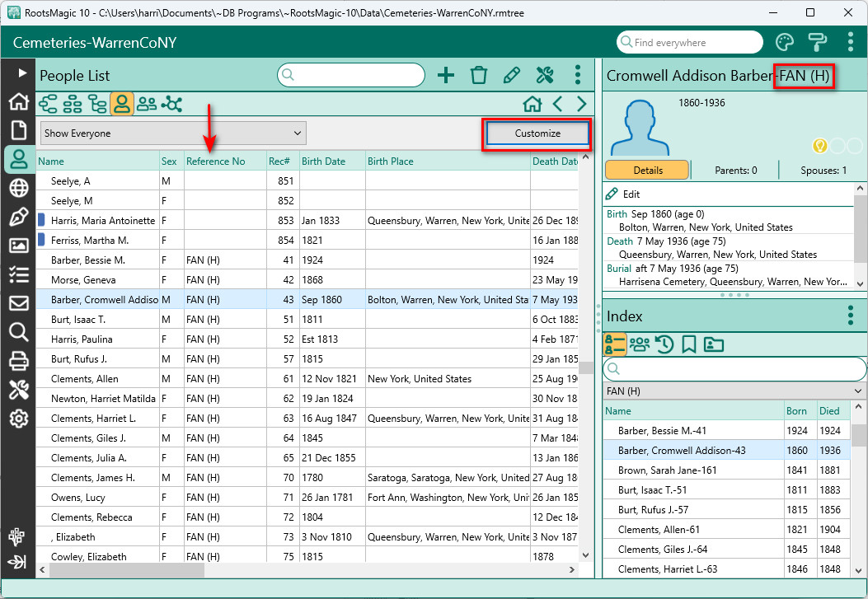Select Harris, Maria Antoinette row
This screenshot has height=599, width=868.
pos(307,221)
